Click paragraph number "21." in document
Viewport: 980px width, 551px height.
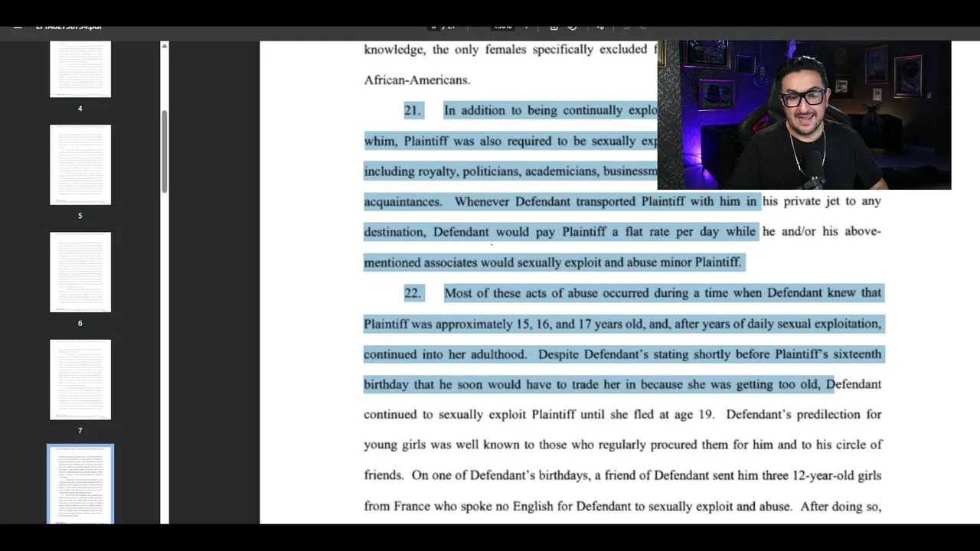412,110
